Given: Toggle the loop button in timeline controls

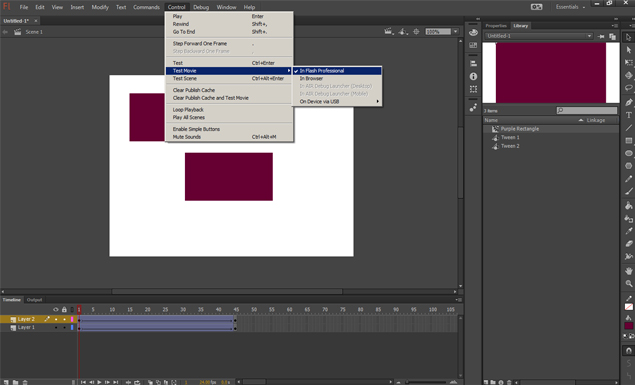Looking at the screenshot, I should coord(137,382).
